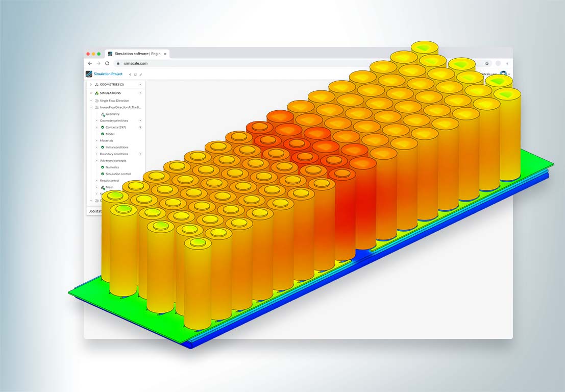Viewport: 565px width, 392px height.
Task: Click the add button next to SIMULATIONS
Action: [140, 93]
